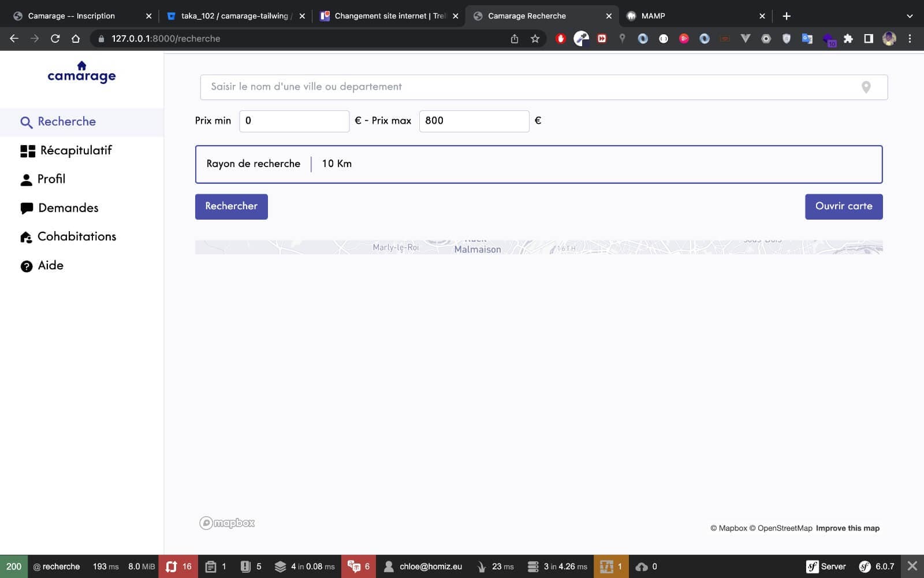924x578 pixels.
Task: Click the Prix min input
Action: pyautogui.click(x=294, y=121)
